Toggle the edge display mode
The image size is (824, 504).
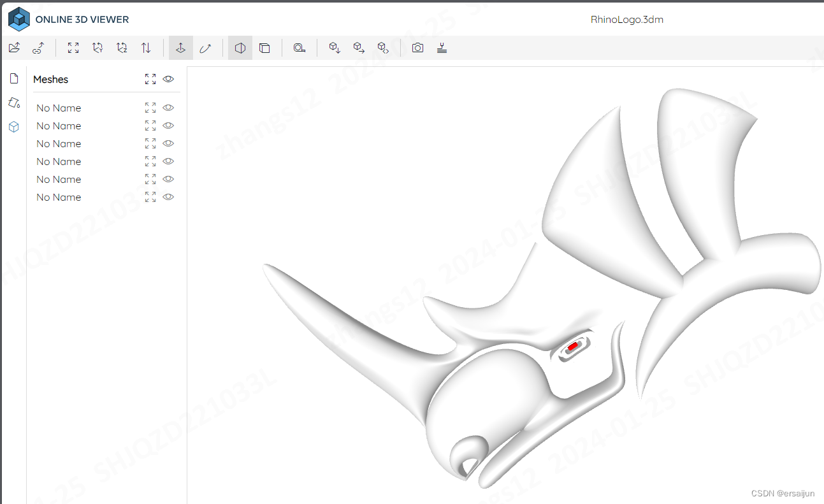point(264,47)
